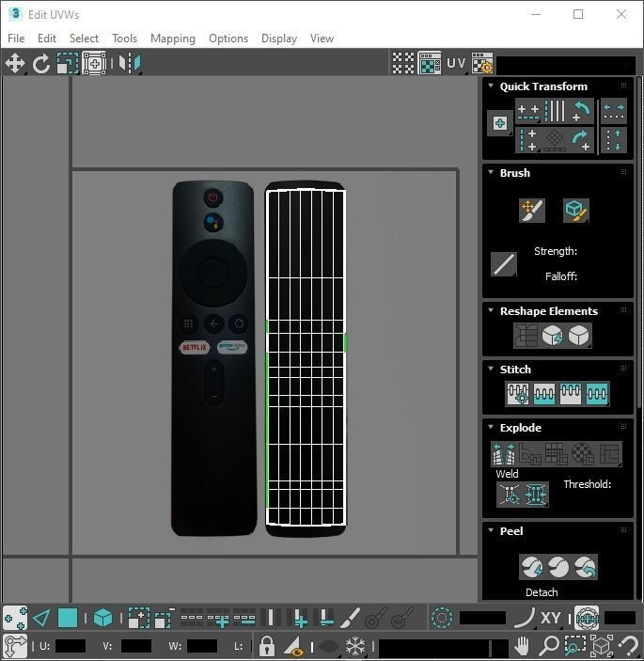This screenshot has height=661, width=644.
Task: Open the Mapping menu
Action: coord(173,39)
